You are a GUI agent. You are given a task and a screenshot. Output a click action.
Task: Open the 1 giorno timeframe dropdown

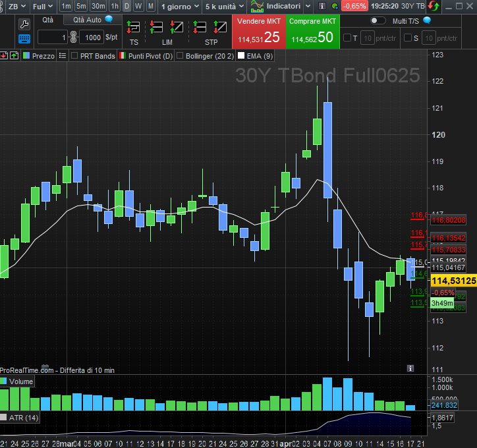pos(179,7)
